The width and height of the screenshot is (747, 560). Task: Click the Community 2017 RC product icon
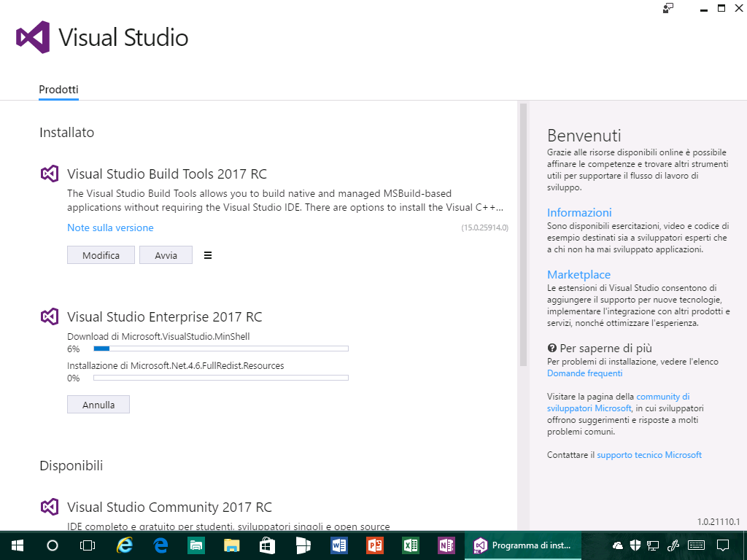click(50, 507)
